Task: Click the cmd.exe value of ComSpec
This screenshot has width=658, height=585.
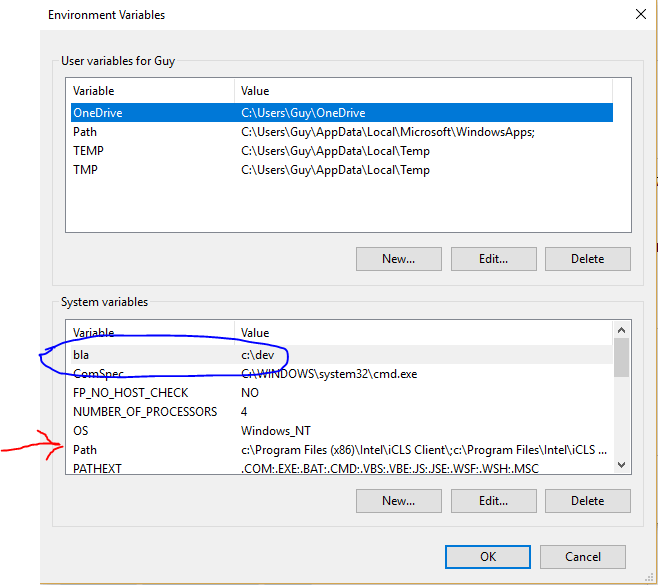Action: pos(329,373)
